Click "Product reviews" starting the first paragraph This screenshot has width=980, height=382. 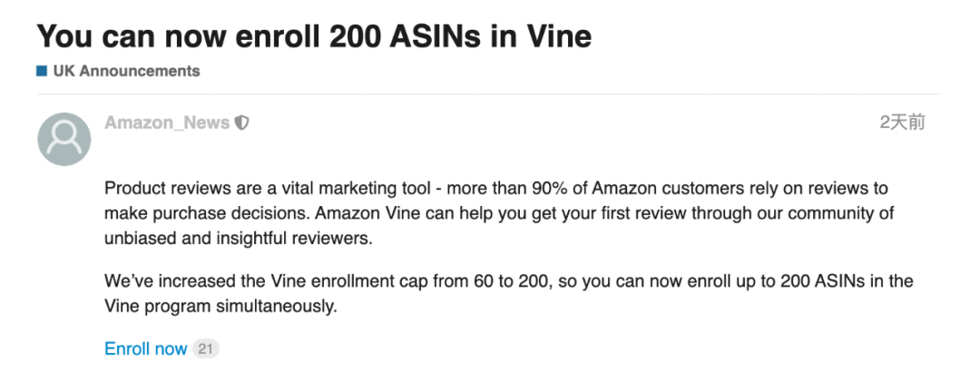pos(162,190)
